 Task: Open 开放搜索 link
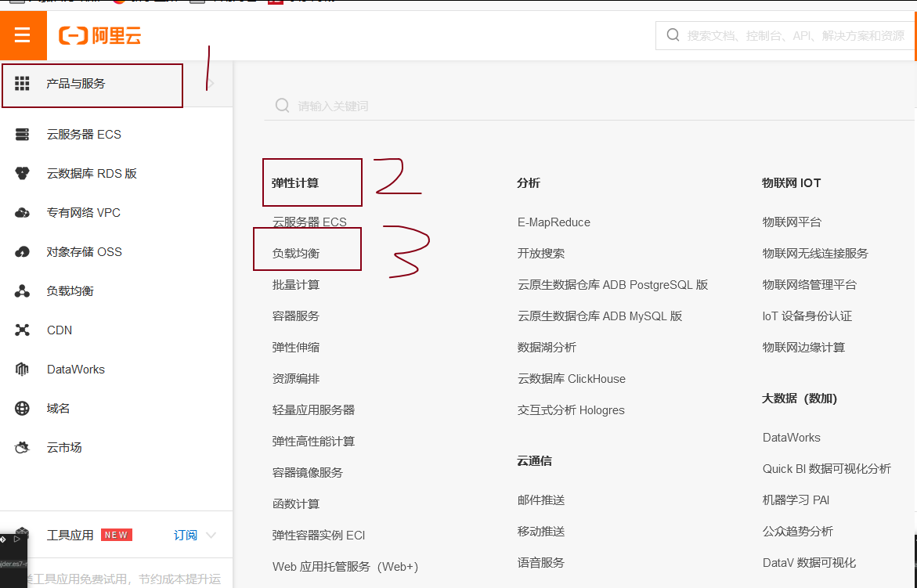click(541, 254)
